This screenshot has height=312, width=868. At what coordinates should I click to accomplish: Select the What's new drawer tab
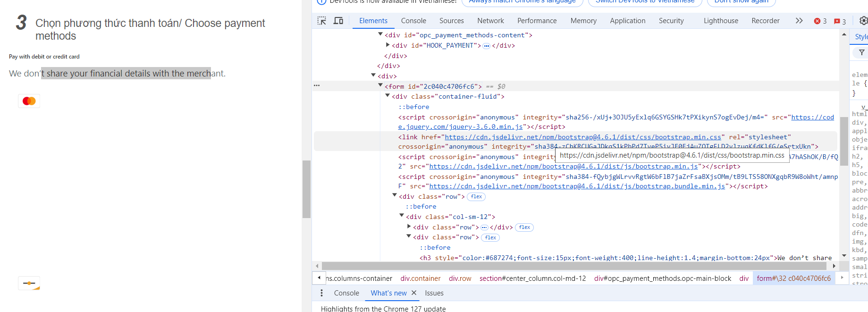click(388, 293)
